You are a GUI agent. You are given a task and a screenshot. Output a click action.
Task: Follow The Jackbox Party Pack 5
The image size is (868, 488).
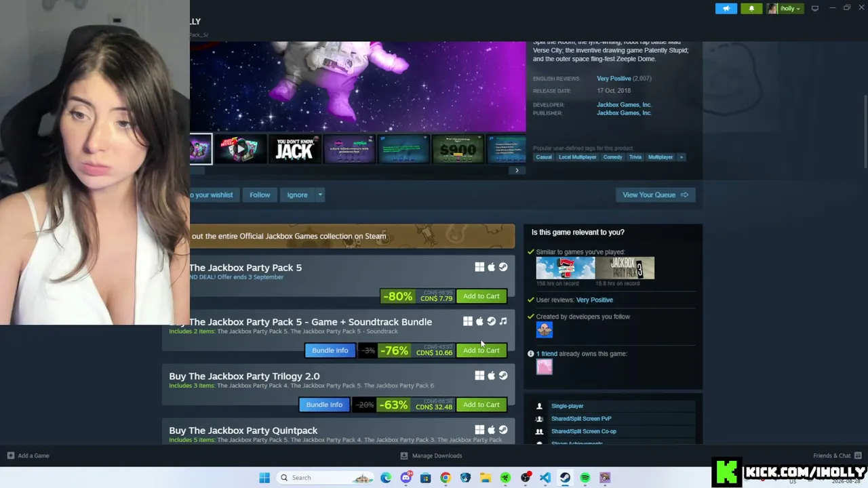[x=260, y=195]
